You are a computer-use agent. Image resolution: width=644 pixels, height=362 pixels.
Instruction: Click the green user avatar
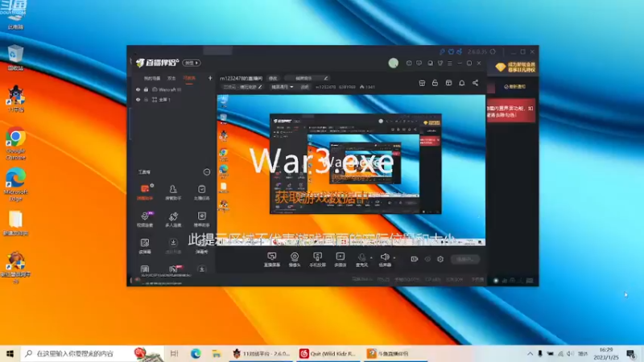[394, 63]
